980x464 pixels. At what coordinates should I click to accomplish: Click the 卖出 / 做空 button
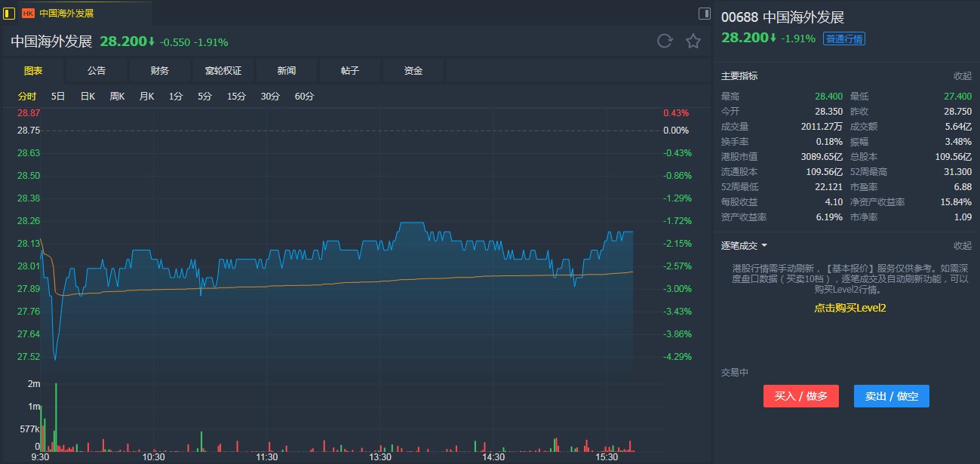coord(891,396)
